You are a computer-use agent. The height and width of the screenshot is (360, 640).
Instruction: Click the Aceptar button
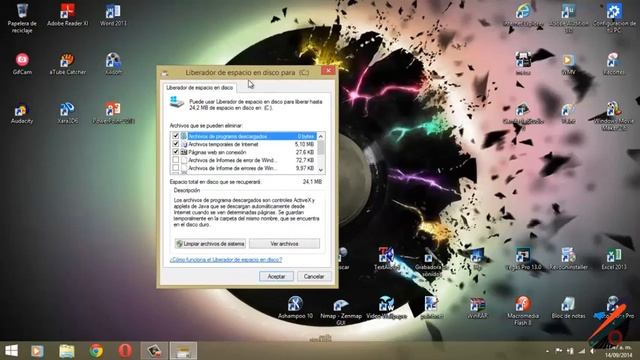pyautogui.click(x=276, y=276)
